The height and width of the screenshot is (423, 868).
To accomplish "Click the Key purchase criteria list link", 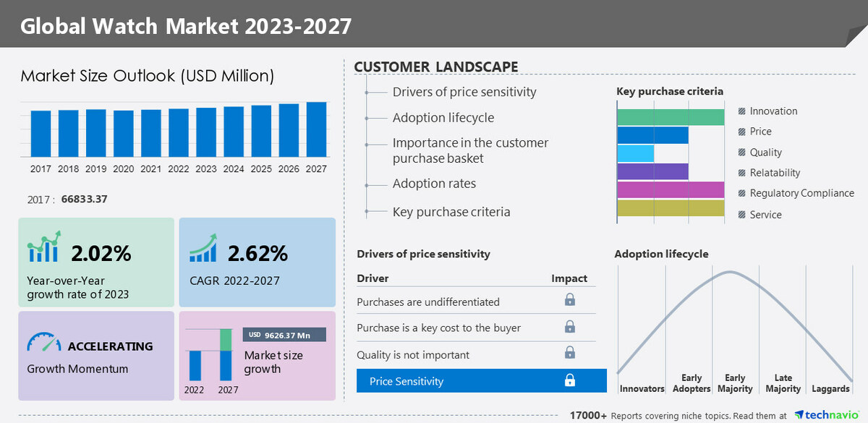I will [x=451, y=212].
